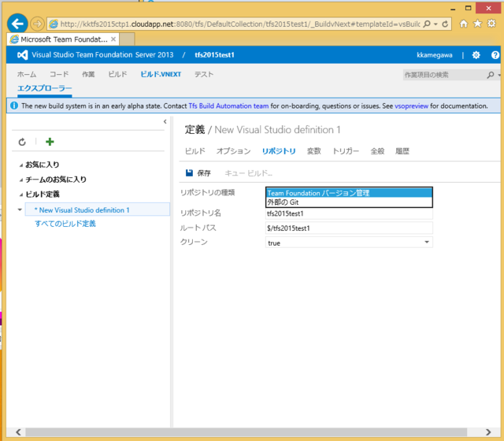Open browser tools gear icon
The width and height of the screenshot is (504, 441).
pyautogui.click(x=491, y=24)
